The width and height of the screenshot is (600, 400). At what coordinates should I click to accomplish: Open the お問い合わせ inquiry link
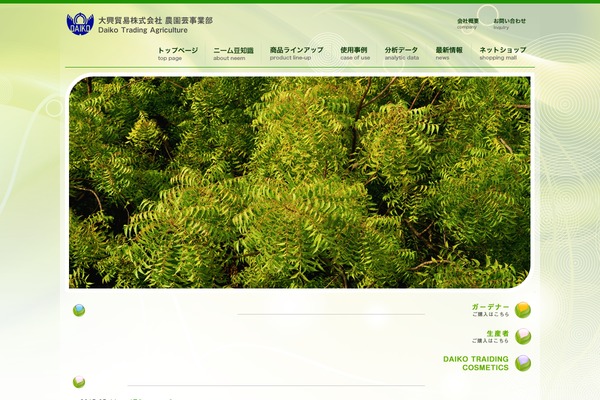click(x=509, y=24)
